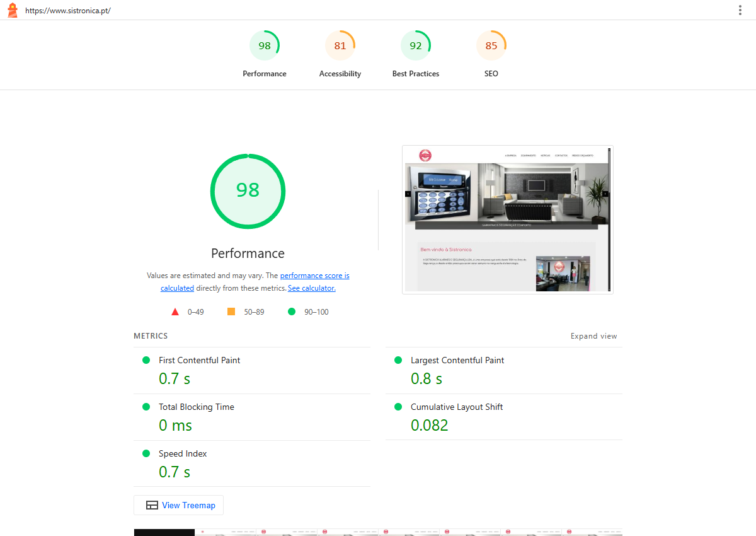Image resolution: width=756 pixels, height=536 pixels.
Task: Click the '0.8 s' Largest Contentful Paint value
Action: 427,378
